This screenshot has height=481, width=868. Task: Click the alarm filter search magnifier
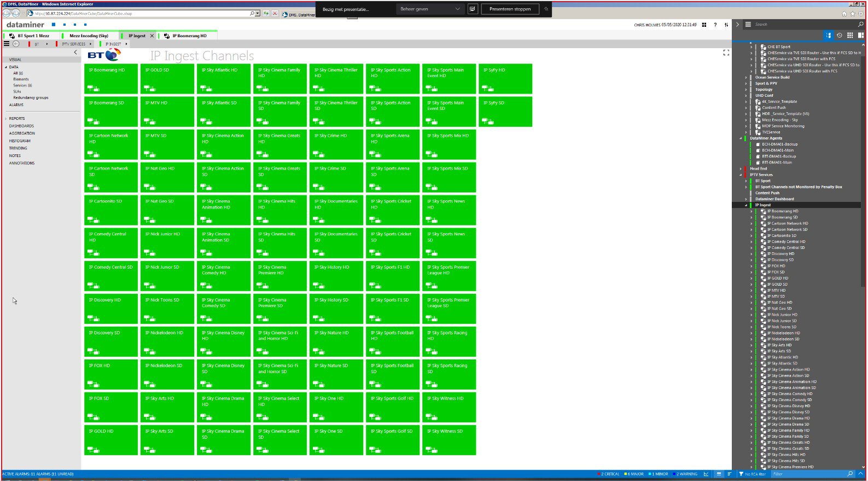[850, 474]
